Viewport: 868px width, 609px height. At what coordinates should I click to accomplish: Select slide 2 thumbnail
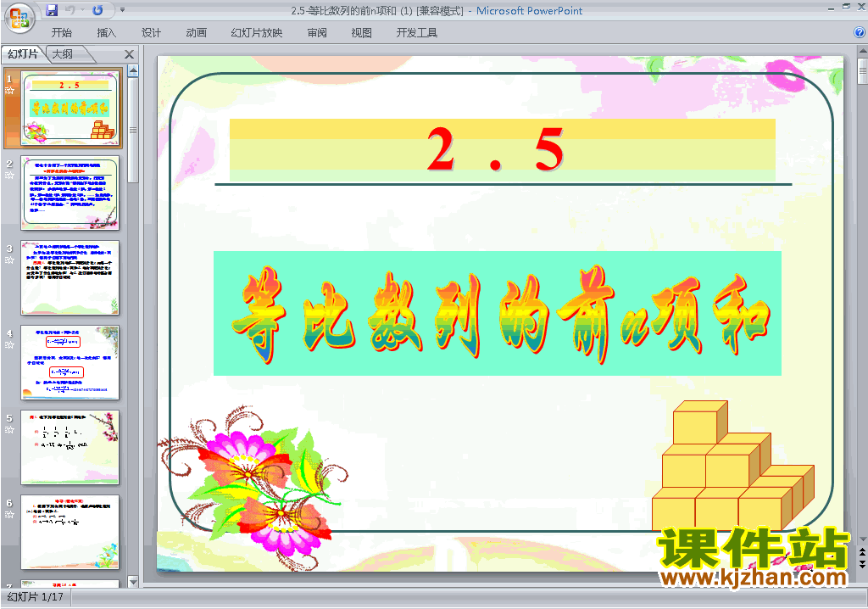pyautogui.click(x=70, y=193)
